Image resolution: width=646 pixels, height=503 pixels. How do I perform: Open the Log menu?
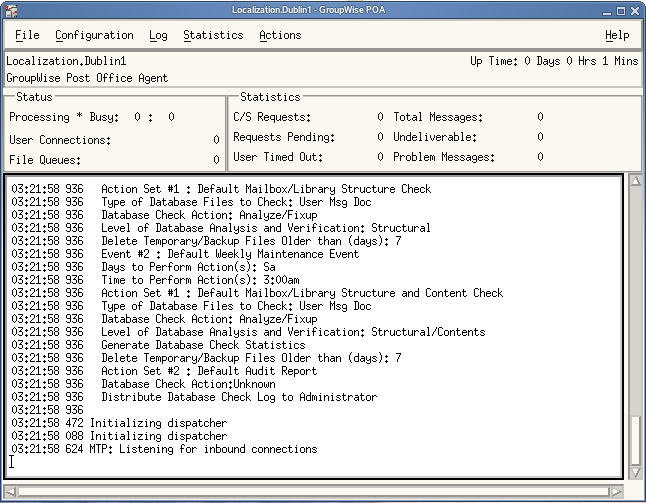tap(158, 35)
